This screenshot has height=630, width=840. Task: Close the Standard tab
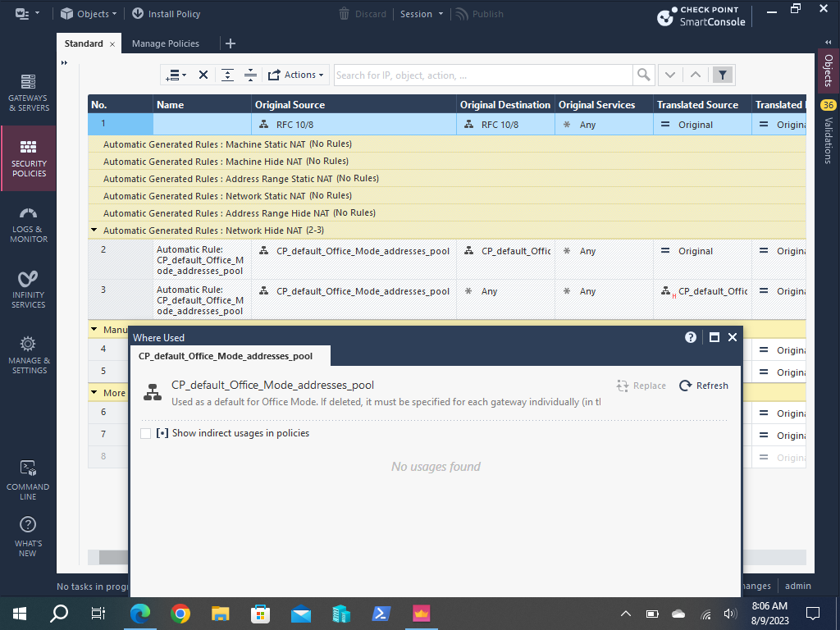point(112,44)
